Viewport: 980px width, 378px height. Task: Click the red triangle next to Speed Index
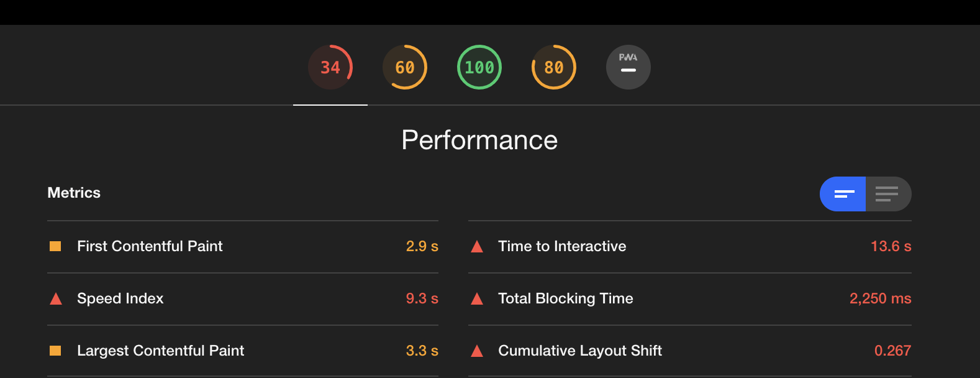tap(55, 298)
